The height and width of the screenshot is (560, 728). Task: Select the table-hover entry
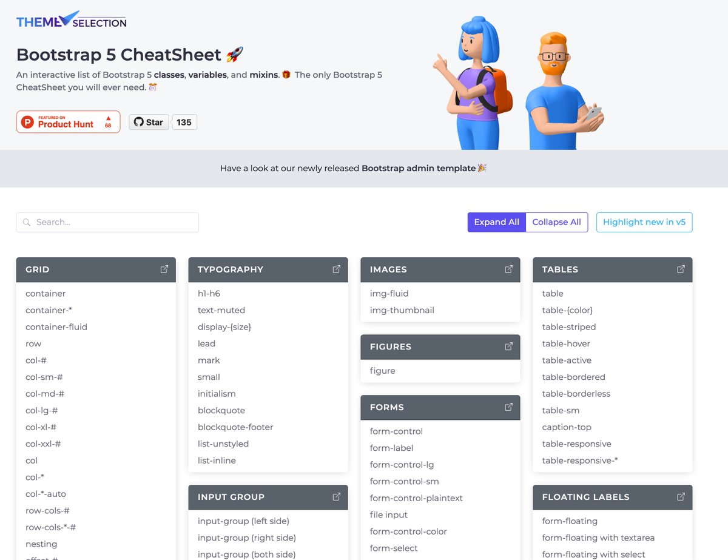(x=566, y=343)
